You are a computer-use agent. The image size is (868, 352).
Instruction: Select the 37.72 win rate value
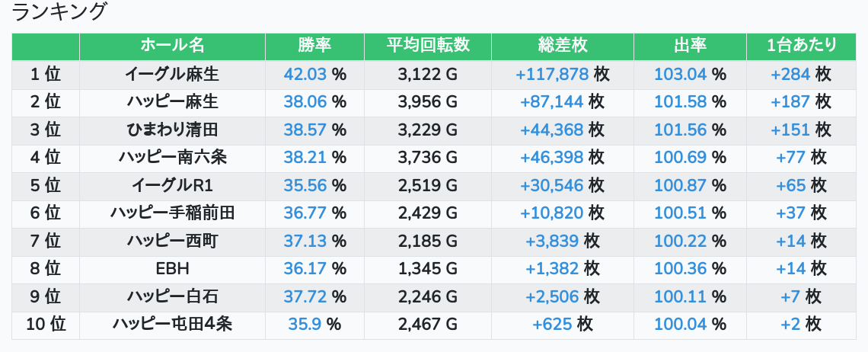[x=305, y=296]
